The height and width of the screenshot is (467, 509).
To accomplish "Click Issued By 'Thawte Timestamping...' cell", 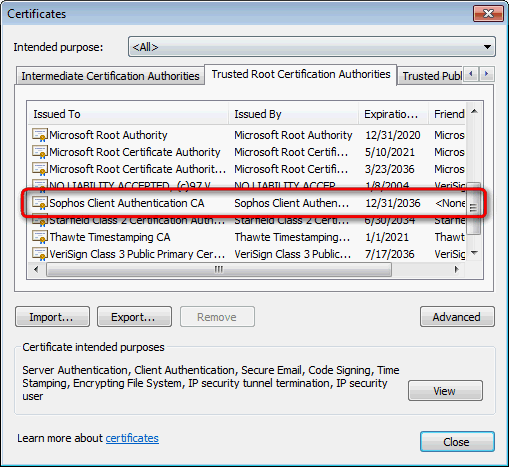I will point(292,237).
